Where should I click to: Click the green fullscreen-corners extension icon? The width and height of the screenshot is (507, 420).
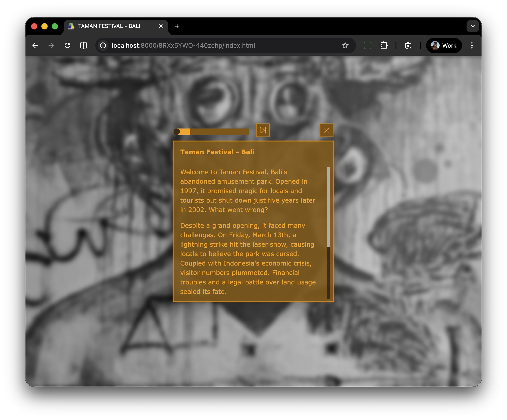click(367, 45)
